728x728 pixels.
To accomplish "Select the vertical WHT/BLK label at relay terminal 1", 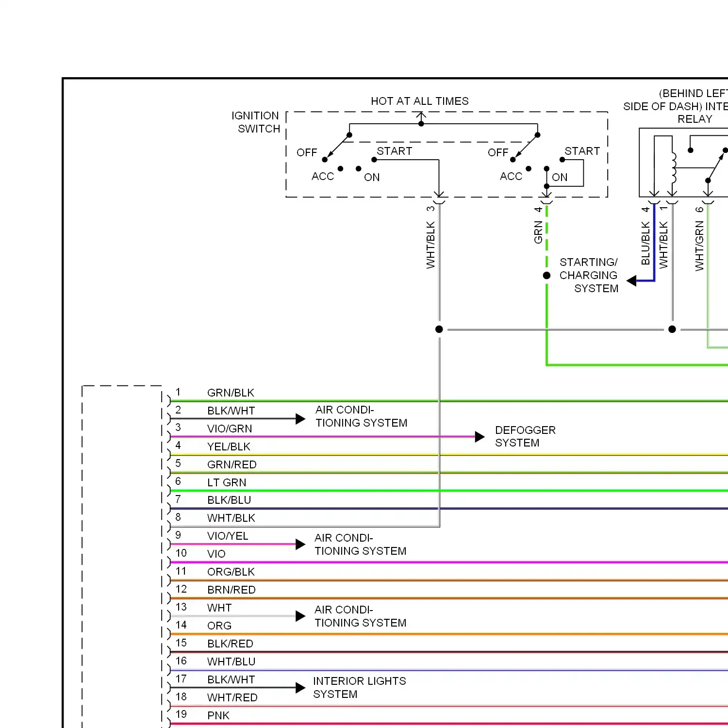I will click(x=663, y=245).
